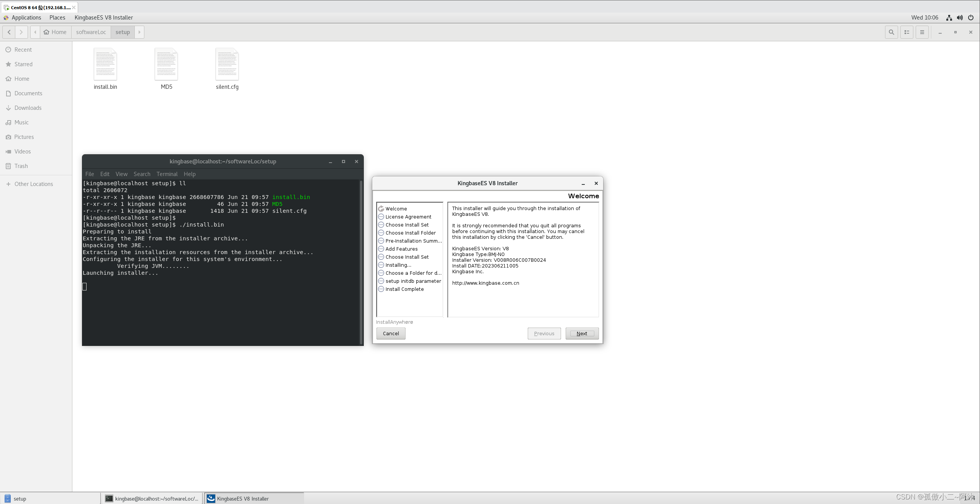Open KingbaseES V8 Installer app menu
The height and width of the screenshot is (504, 980).
tap(103, 18)
